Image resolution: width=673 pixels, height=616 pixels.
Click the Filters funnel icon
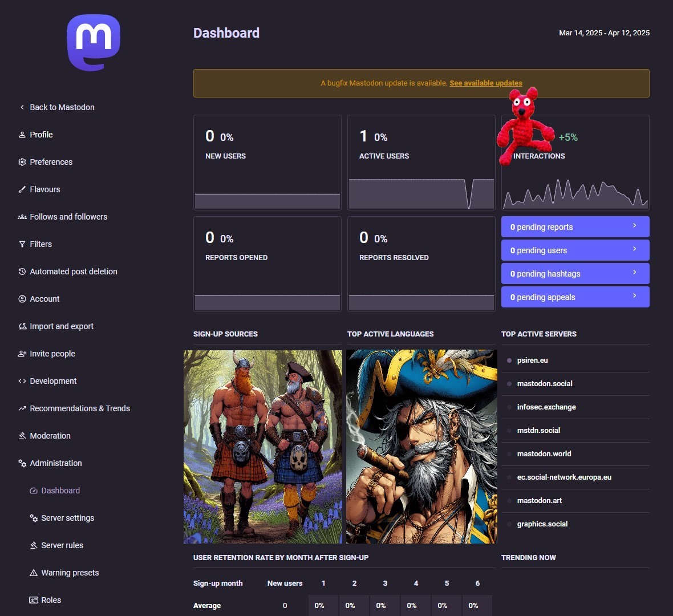22,244
